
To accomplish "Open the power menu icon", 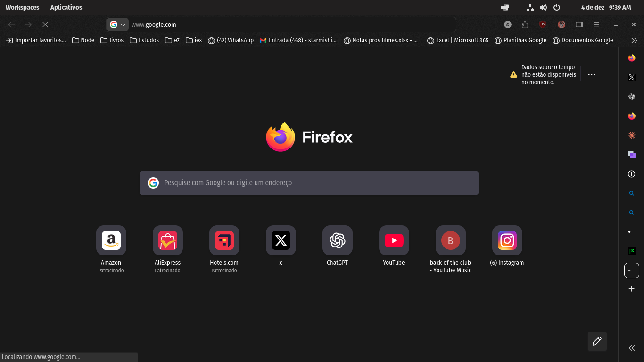I will pyautogui.click(x=557, y=8).
